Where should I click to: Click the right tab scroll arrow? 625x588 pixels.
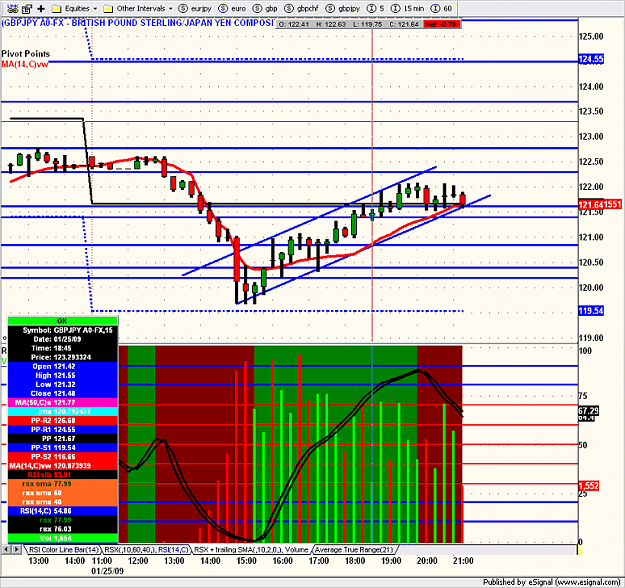click(17, 550)
